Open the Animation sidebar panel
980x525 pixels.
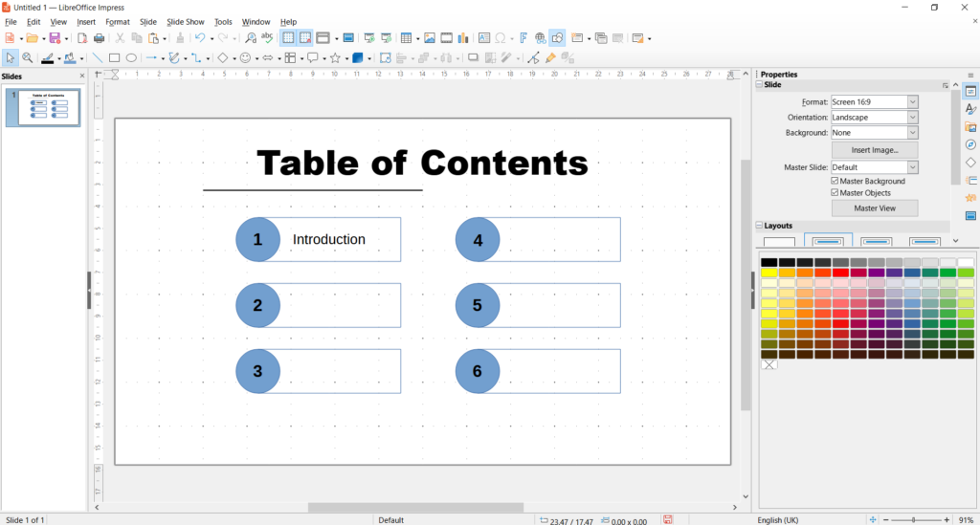970,198
